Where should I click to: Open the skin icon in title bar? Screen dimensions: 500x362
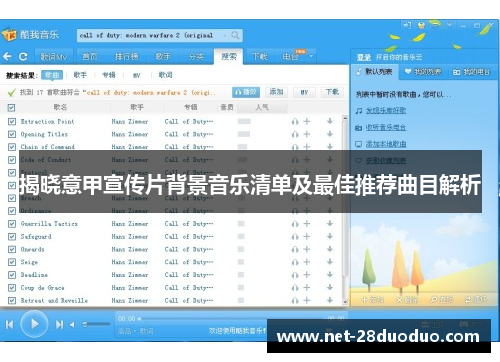(x=421, y=25)
